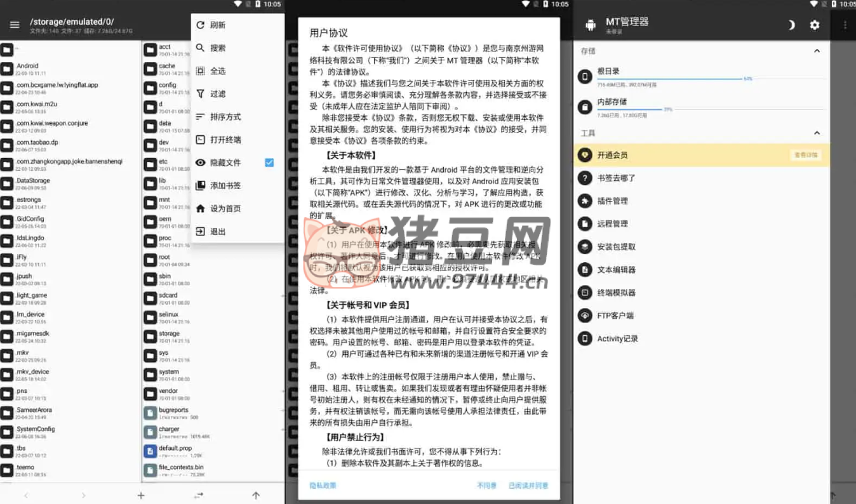
Task: Click the settings gear icon
Action: [x=815, y=25]
